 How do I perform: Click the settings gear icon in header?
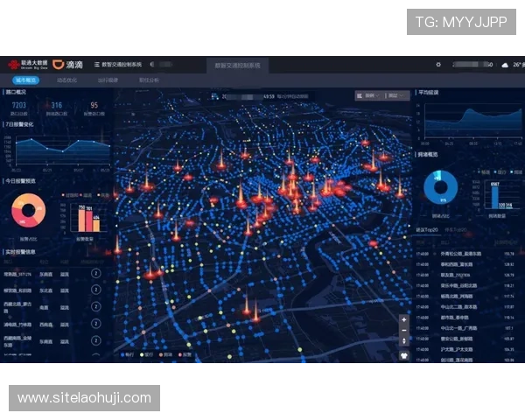point(437,64)
